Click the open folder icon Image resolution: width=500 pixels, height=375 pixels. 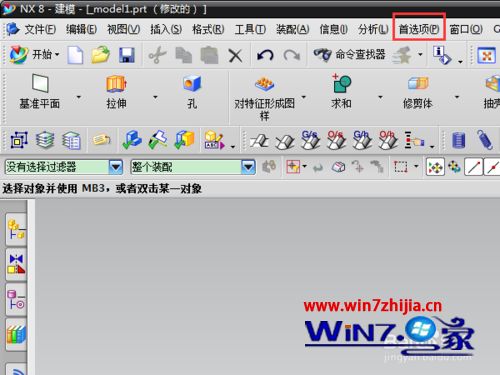pyautogui.click(x=101, y=55)
